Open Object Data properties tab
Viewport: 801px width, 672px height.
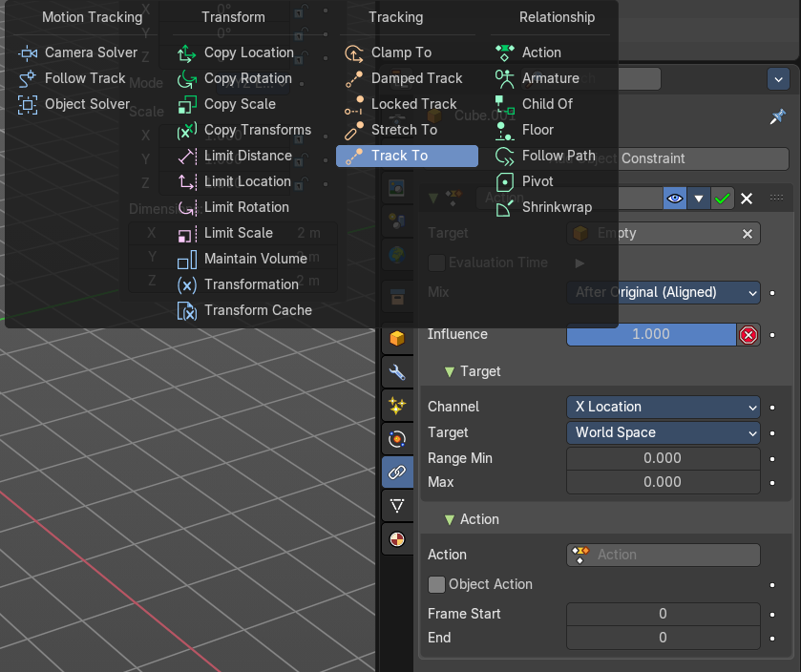[x=397, y=506]
